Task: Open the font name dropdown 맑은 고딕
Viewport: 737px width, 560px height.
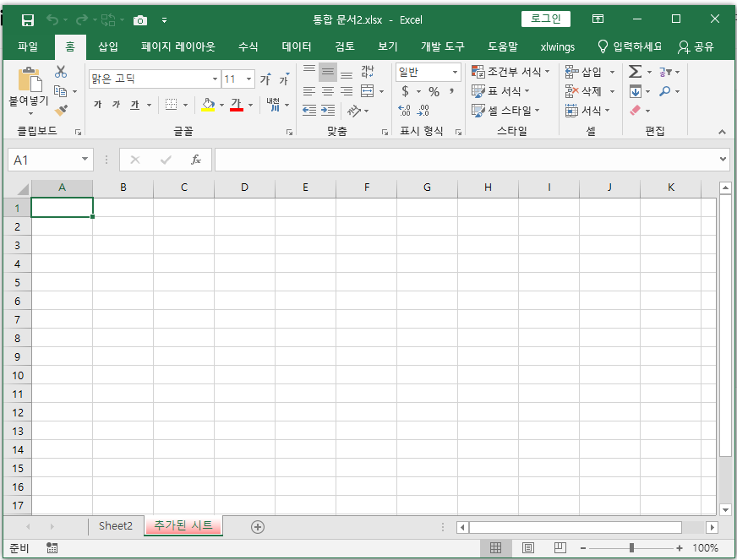Action: click(215, 79)
